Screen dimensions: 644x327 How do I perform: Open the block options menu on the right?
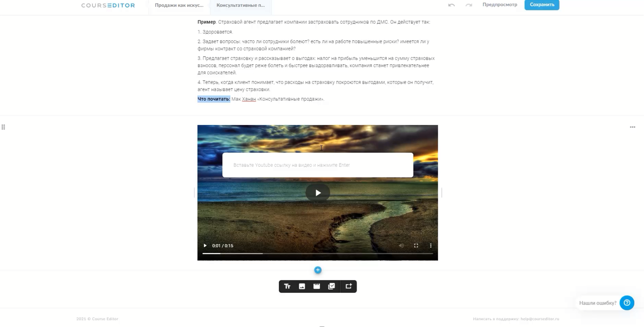(632, 127)
